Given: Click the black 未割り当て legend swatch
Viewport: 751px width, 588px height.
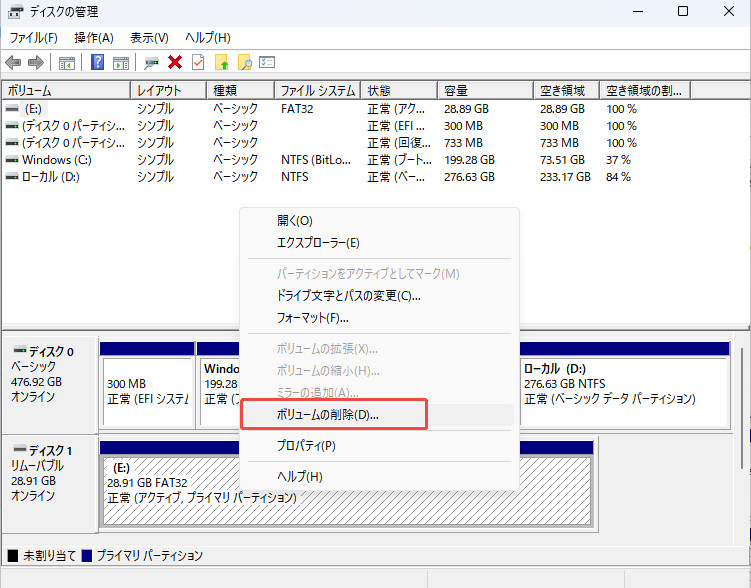Looking at the screenshot, I should point(13,556).
